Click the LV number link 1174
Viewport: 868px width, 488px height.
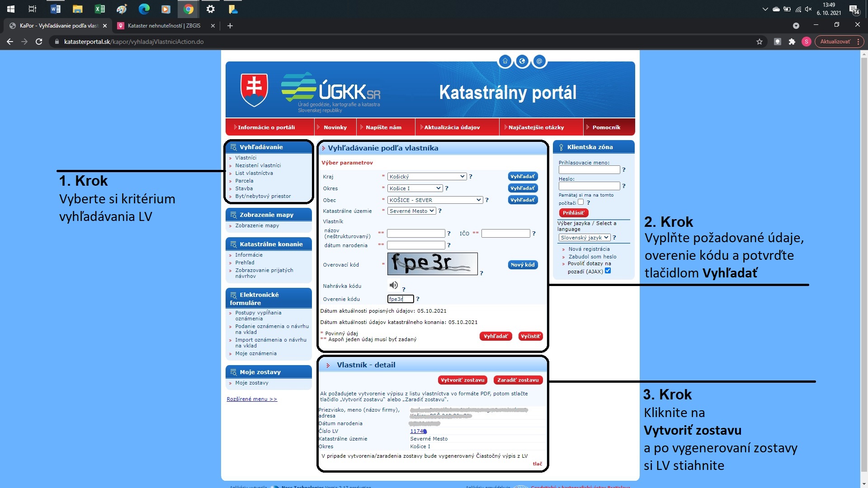click(418, 431)
